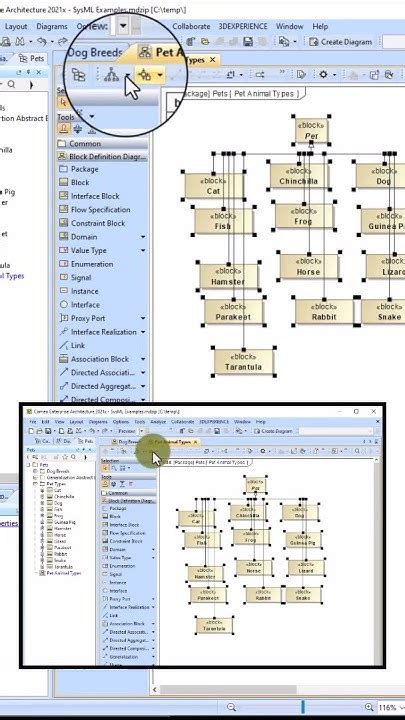Open the dropdown beside the gear icon
This screenshot has height=720, width=405.
click(x=334, y=75)
